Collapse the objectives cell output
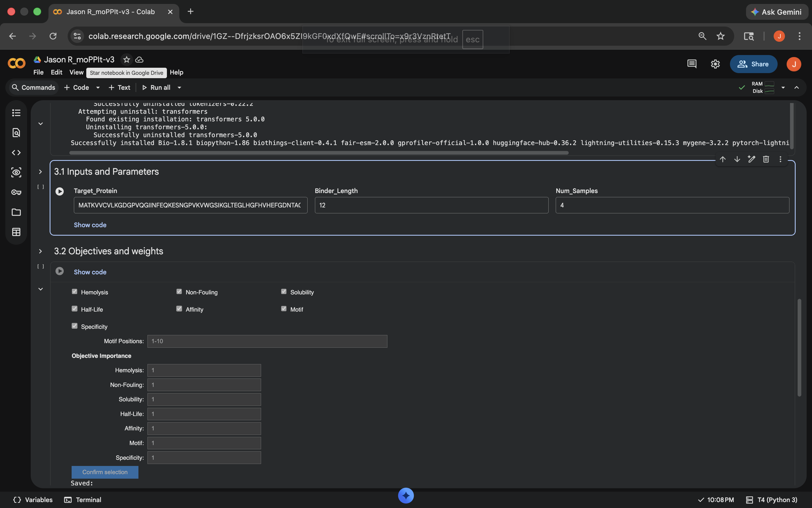 point(41,289)
